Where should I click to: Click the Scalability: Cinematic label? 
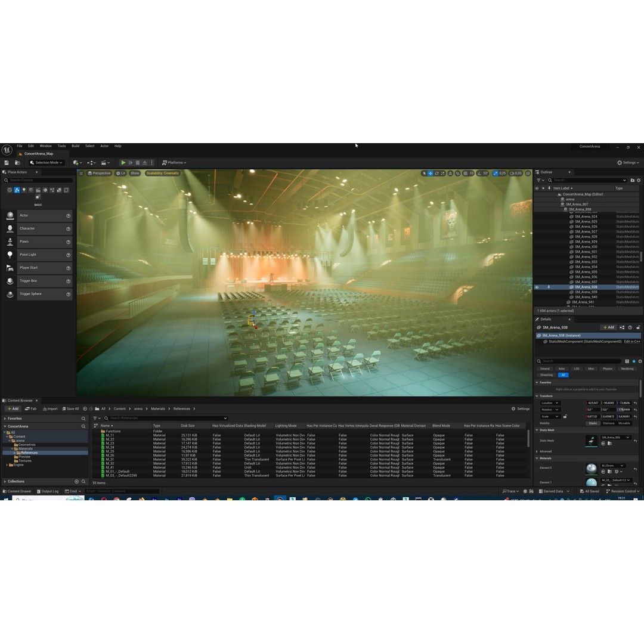pos(163,174)
